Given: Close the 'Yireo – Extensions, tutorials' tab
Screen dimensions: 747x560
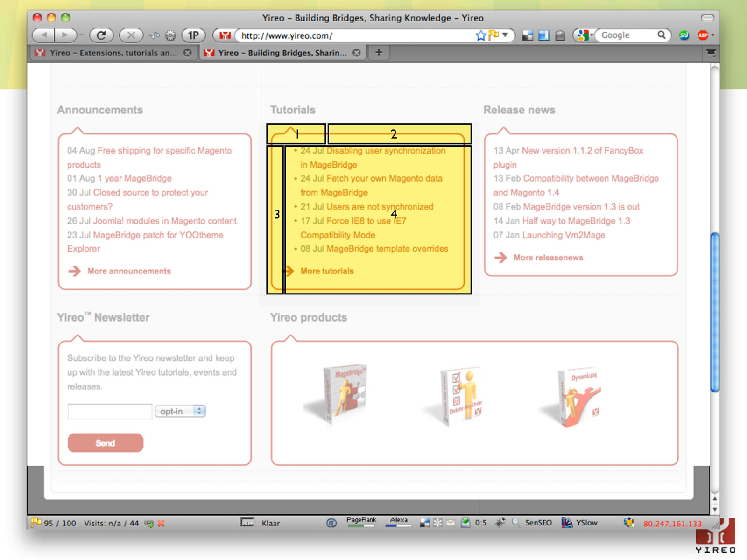Looking at the screenshot, I should pyautogui.click(x=187, y=53).
